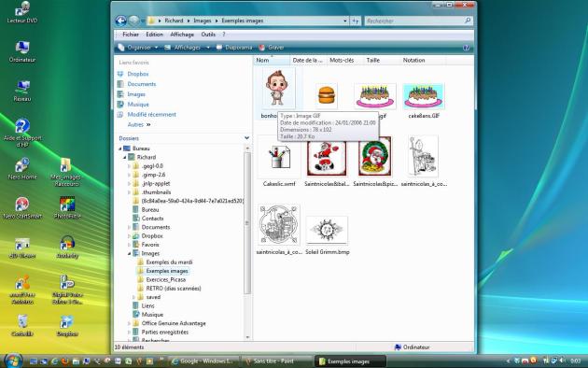The width and height of the screenshot is (588, 368).
Task: Collapse the Dossiers folder pane chevron
Action: (246, 138)
